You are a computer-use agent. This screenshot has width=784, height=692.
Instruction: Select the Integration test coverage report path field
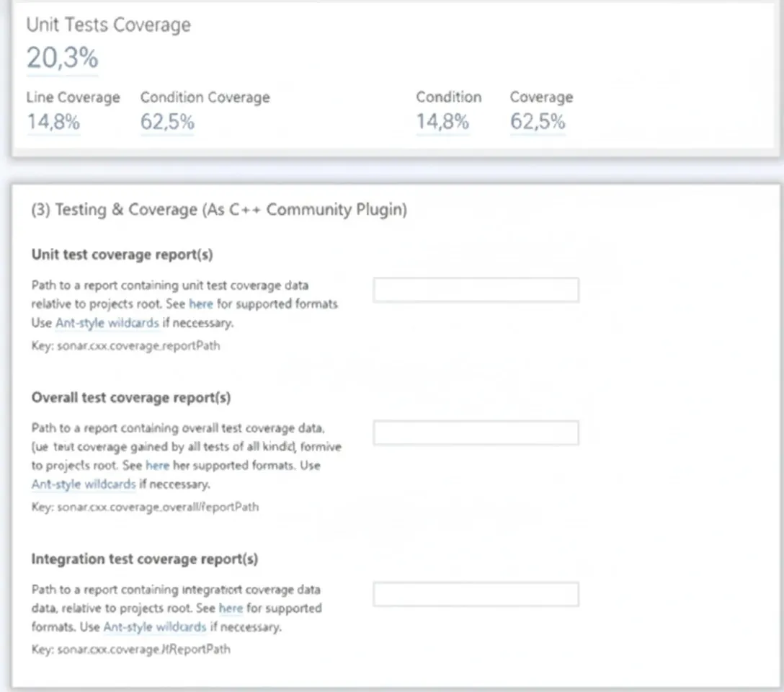[x=476, y=594]
